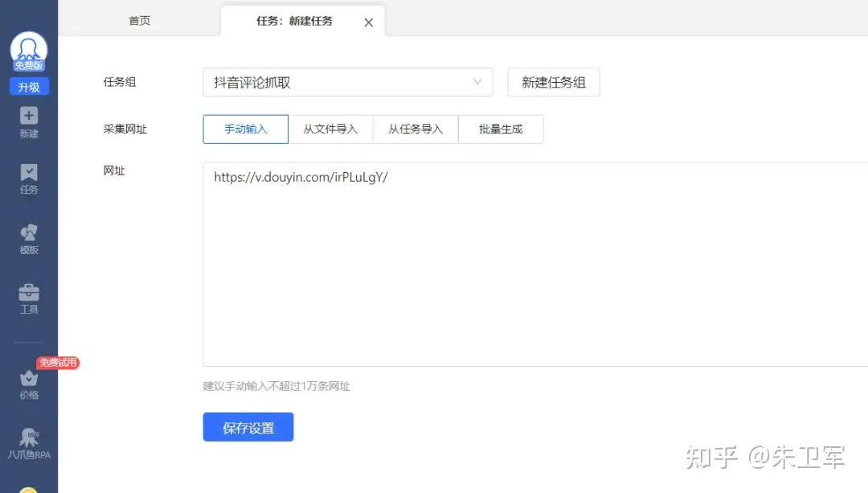Click the hint text 建议手动输入不超过1万条网址
This screenshot has width=868, height=493.
click(276, 386)
